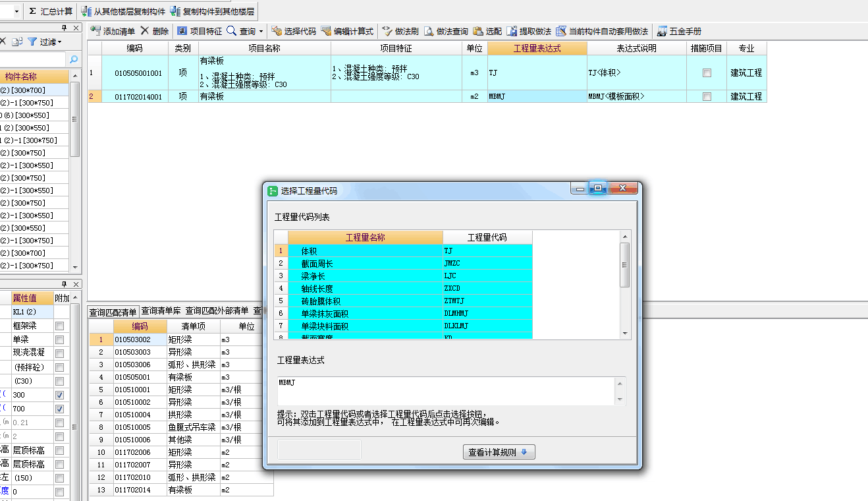The width and height of the screenshot is (868, 501).
Task: Uncheck the 附加 checkbox beside value 300
Action: (x=60, y=395)
